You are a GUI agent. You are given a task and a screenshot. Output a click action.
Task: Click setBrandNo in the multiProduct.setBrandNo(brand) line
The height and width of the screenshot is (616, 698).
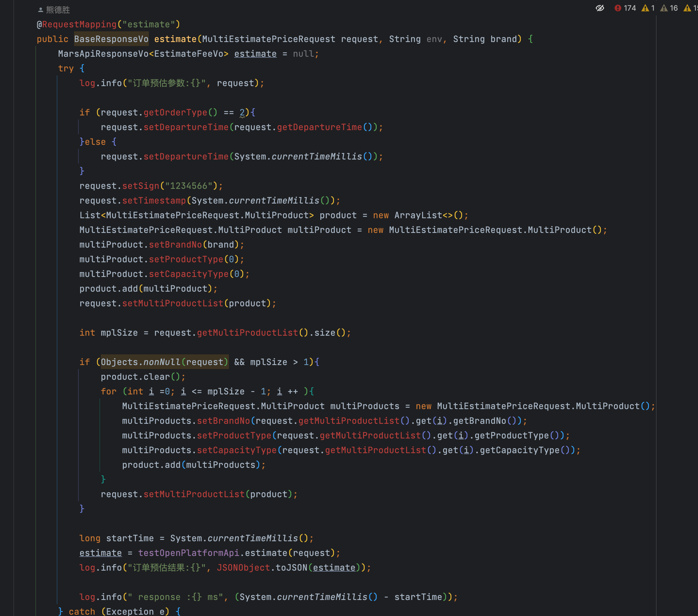point(175,245)
